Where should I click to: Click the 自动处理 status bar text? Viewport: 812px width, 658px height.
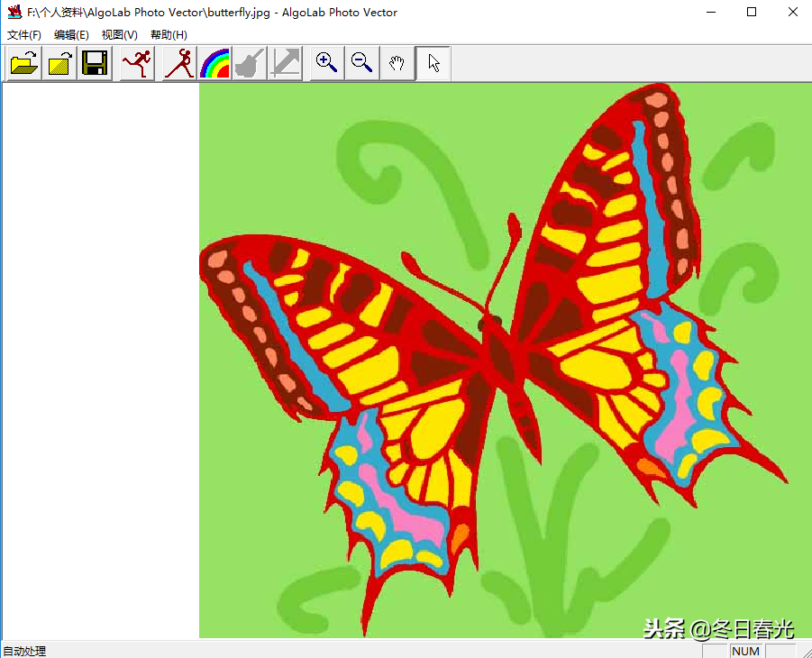click(x=24, y=651)
